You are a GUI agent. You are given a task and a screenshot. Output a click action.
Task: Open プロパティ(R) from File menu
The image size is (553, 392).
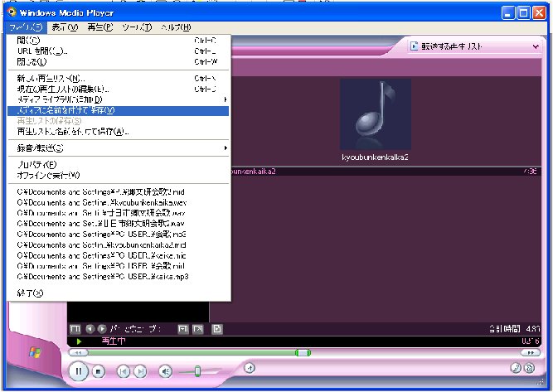pyautogui.click(x=119, y=165)
